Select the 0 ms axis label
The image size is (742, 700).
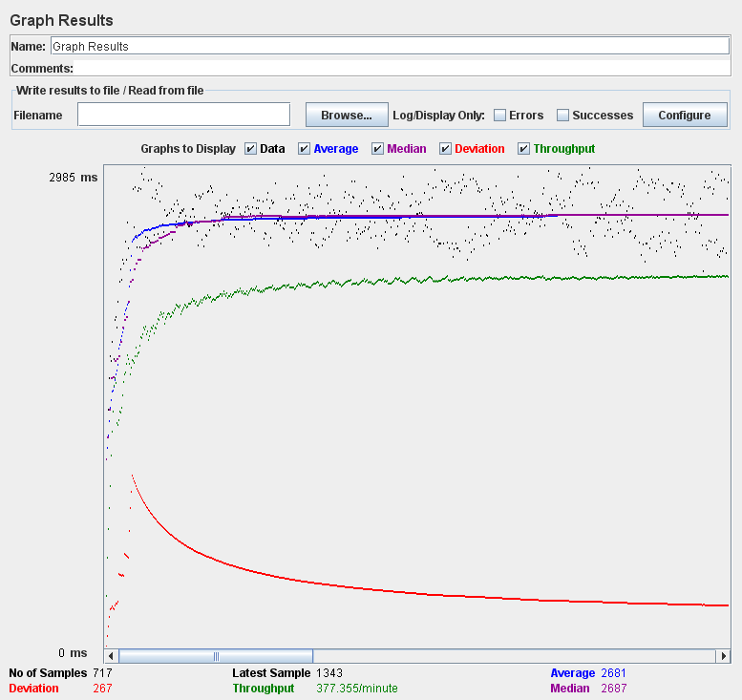(73, 653)
